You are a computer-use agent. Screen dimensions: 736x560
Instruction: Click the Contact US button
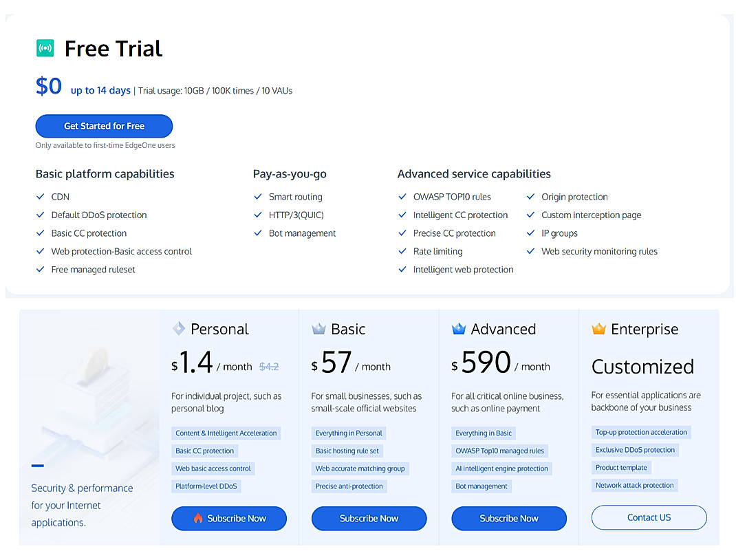(x=649, y=517)
